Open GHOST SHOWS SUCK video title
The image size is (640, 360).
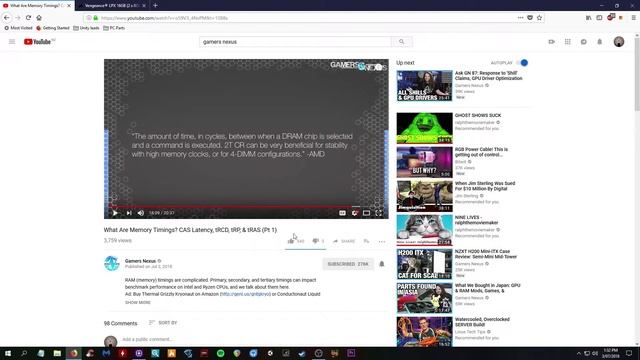[478, 116]
